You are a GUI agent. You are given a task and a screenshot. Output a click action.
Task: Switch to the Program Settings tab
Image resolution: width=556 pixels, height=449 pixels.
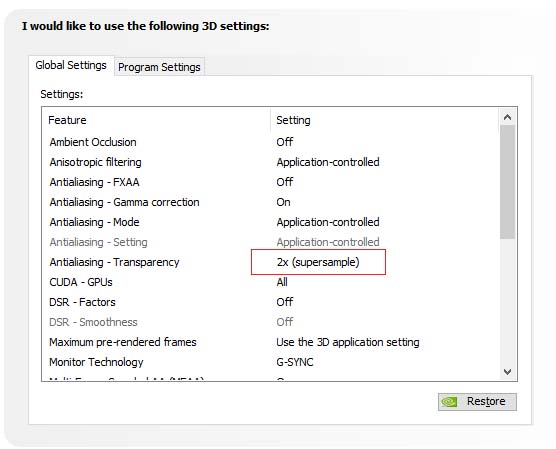pyautogui.click(x=159, y=67)
